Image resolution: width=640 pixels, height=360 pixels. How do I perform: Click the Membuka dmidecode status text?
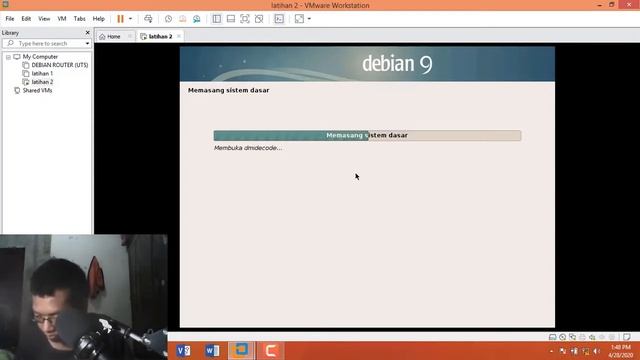(x=248, y=148)
